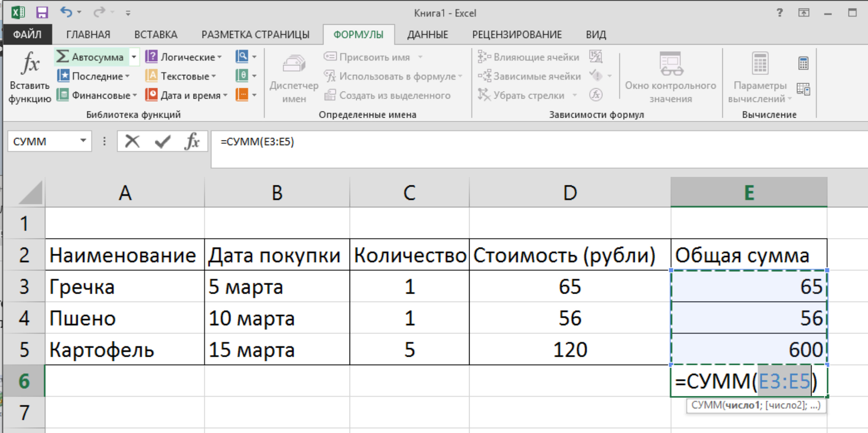Click the СУММ name box field
This screenshot has height=433, width=868.
pos(43,141)
